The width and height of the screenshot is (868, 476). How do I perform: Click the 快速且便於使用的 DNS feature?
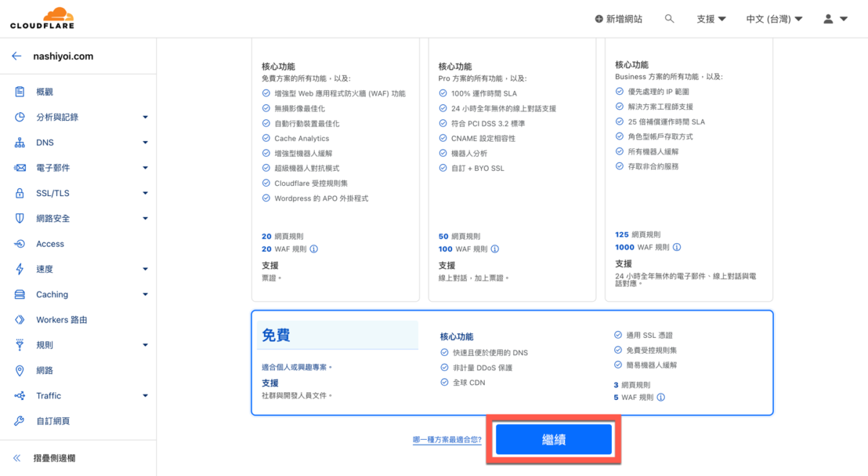tap(490, 352)
